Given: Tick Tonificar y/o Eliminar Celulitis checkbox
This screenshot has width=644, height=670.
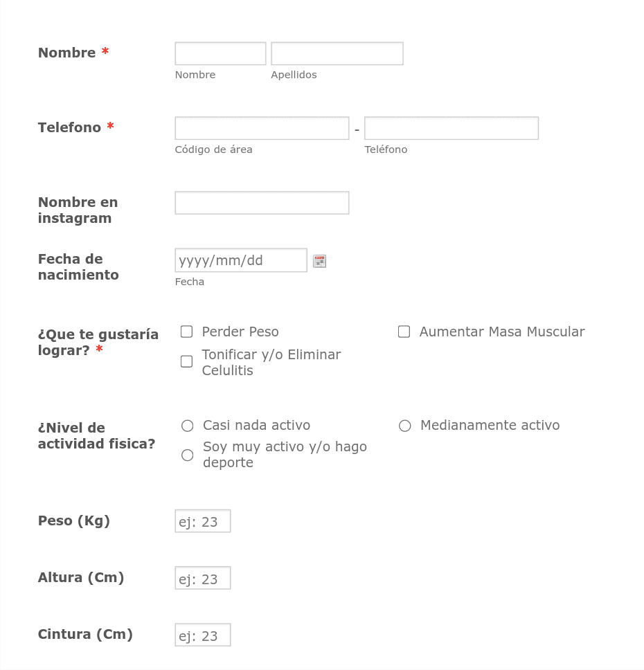Looking at the screenshot, I should [x=186, y=361].
